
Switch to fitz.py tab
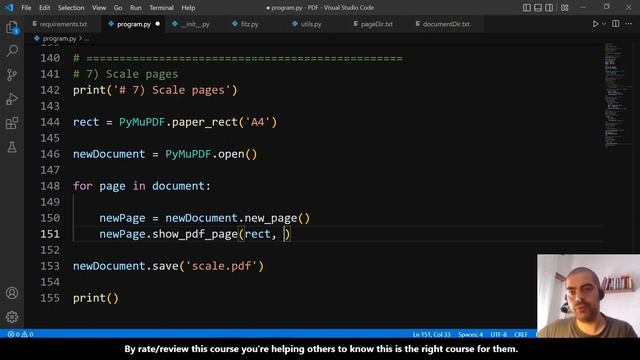coord(249,24)
